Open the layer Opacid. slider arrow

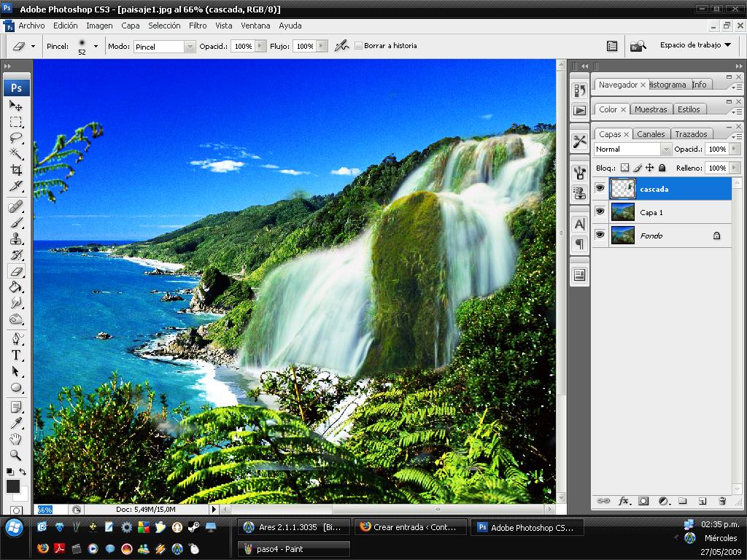[734, 149]
